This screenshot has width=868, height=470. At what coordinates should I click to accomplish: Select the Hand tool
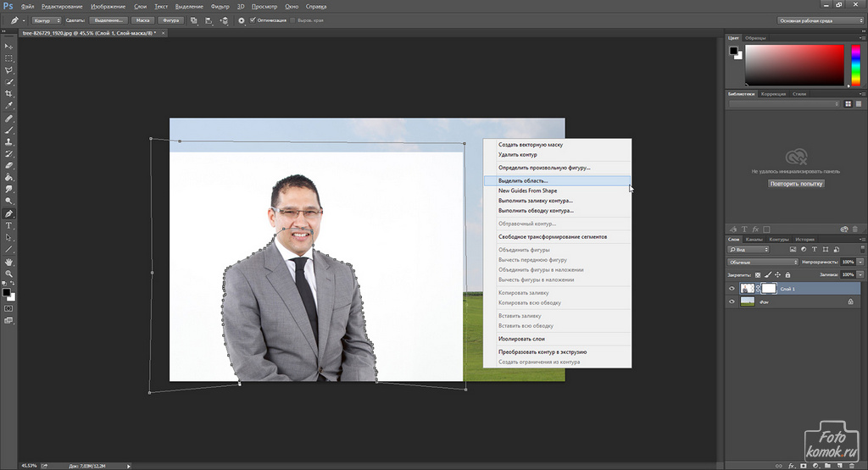[x=9, y=262]
